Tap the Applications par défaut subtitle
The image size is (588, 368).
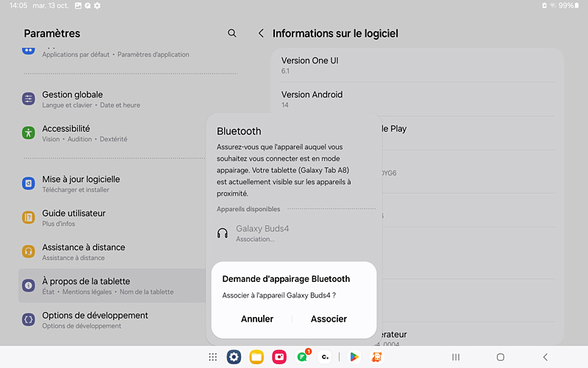pyautogui.click(x=76, y=54)
